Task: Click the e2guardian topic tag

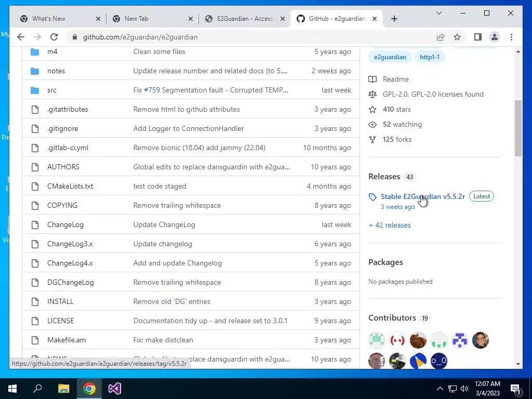Action: 390,57
